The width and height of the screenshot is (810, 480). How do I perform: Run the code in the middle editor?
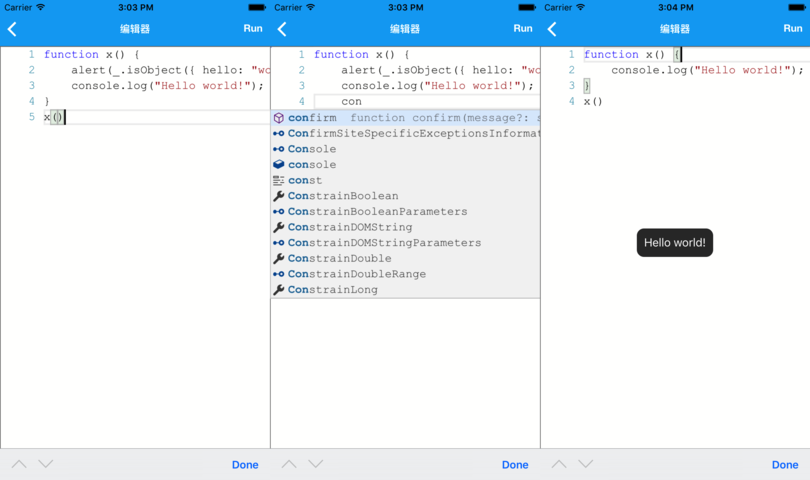pyautogui.click(x=523, y=28)
